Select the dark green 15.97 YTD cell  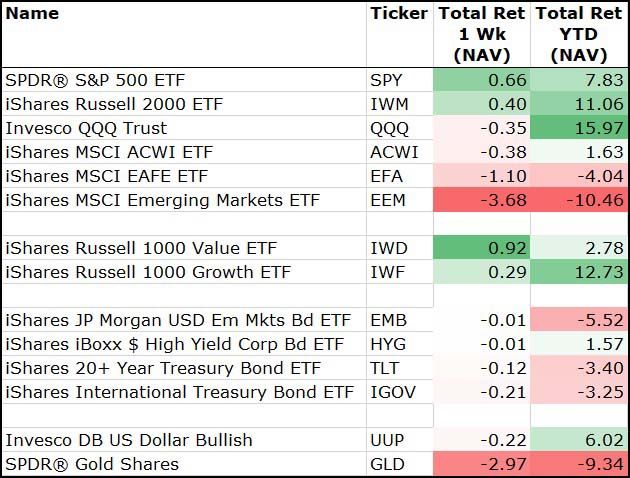pyautogui.click(x=579, y=128)
